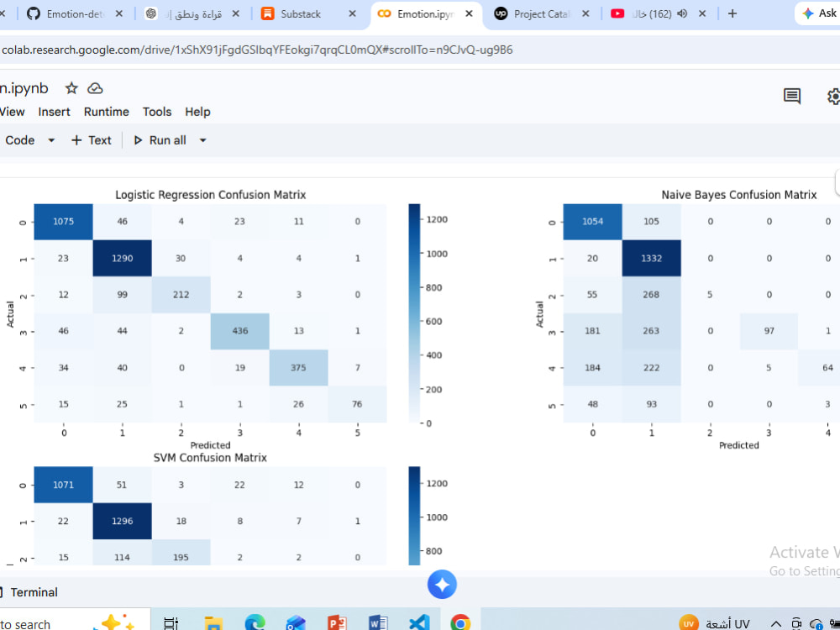Click Run all to execute notebook
This screenshot has height=630, width=840.
pyautogui.click(x=160, y=140)
